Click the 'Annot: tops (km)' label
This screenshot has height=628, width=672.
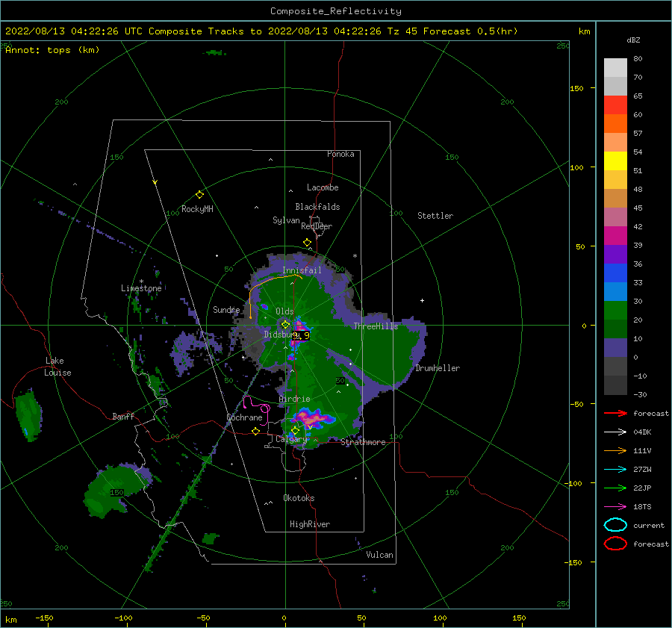(52, 50)
